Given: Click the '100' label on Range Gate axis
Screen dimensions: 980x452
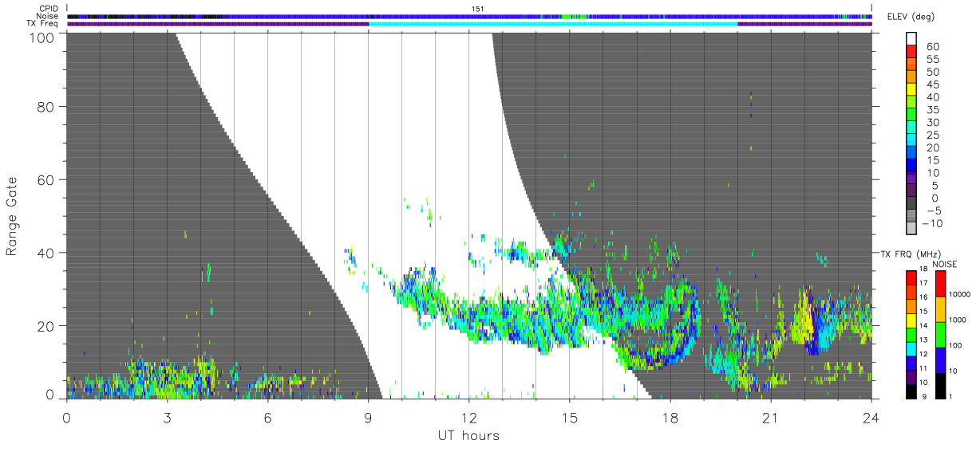Looking at the screenshot, I should click(42, 37).
